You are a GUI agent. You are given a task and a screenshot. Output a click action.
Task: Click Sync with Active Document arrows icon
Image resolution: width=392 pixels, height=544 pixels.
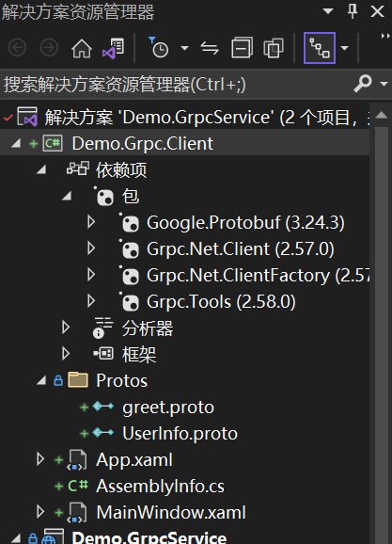point(210,48)
